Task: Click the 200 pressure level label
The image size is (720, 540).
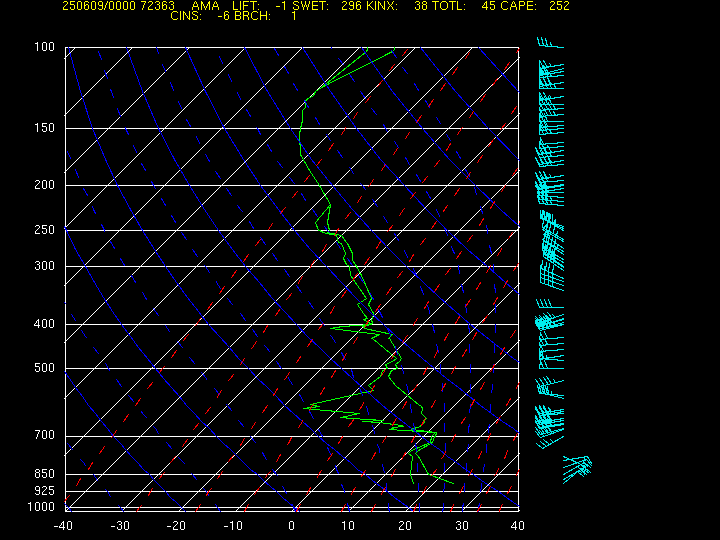Action: click(45, 185)
